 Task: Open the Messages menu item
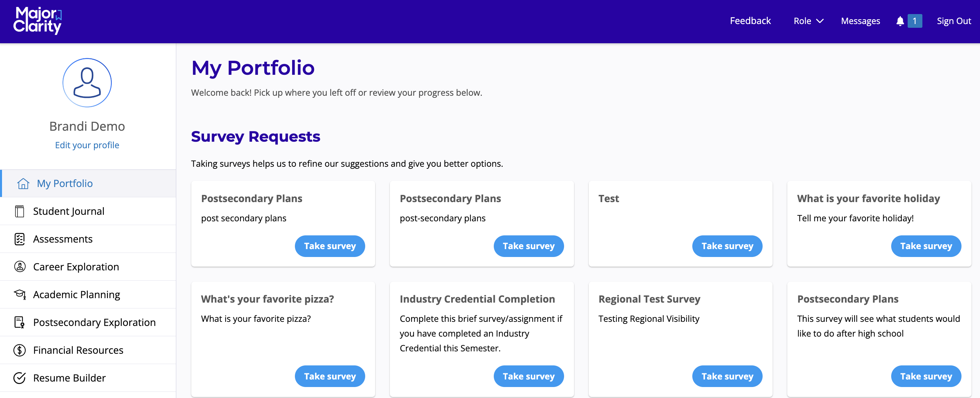(x=860, y=21)
